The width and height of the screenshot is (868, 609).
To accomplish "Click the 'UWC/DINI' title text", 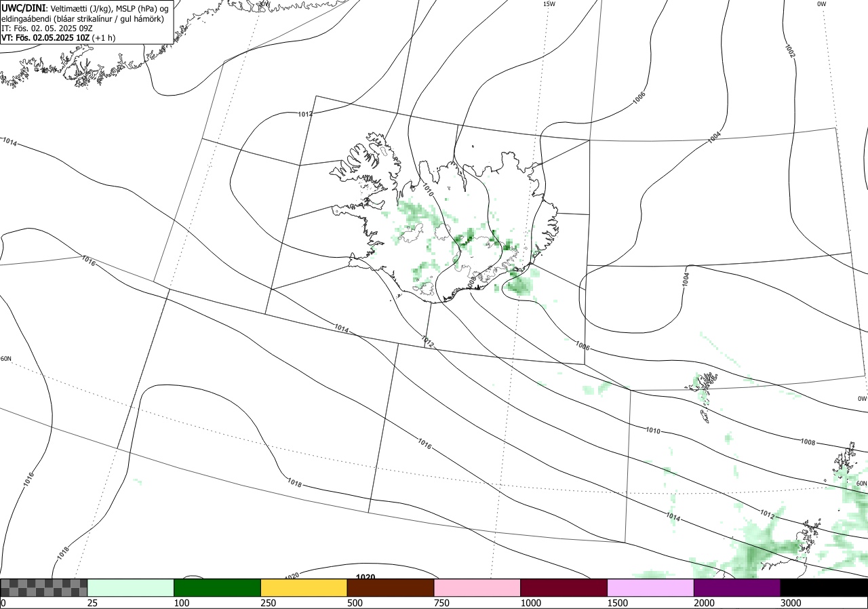I will pos(23,7).
